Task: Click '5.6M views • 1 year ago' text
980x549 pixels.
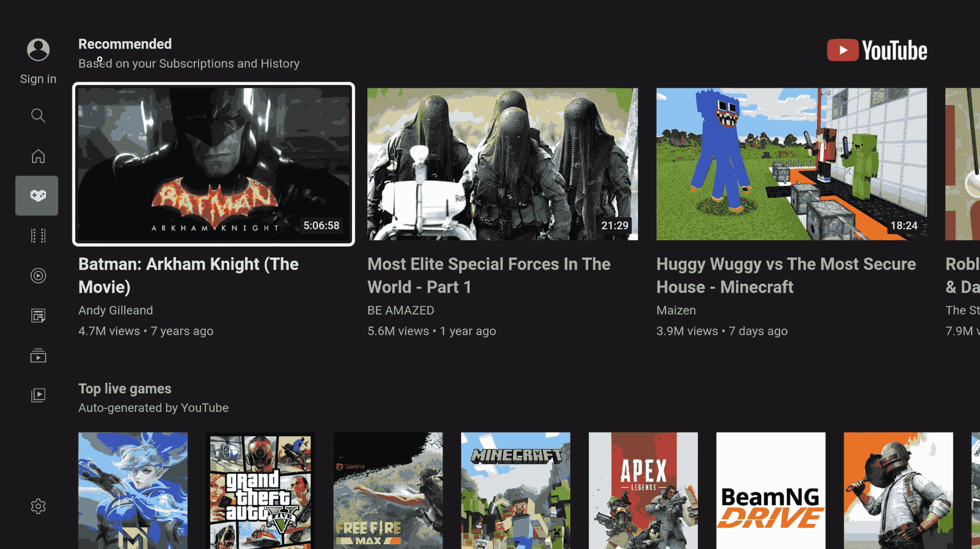Action: click(431, 331)
